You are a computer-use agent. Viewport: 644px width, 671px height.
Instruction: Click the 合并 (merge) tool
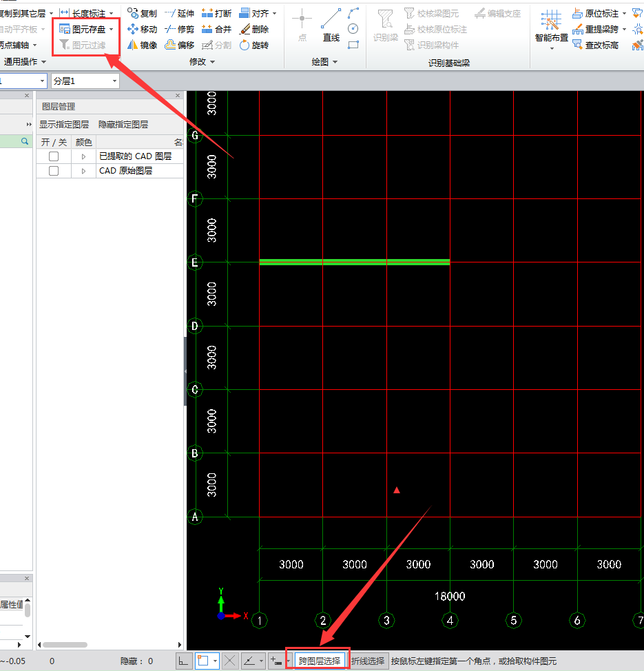coord(216,29)
